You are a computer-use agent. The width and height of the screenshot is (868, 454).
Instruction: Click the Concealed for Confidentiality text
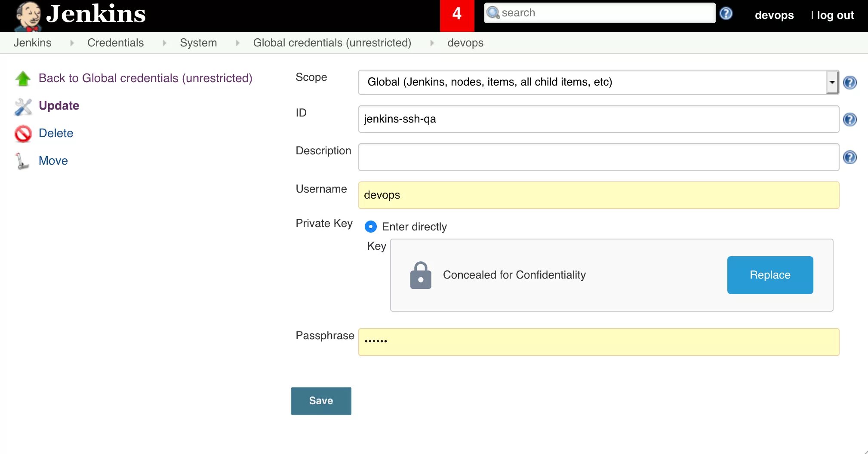pos(514,275)
